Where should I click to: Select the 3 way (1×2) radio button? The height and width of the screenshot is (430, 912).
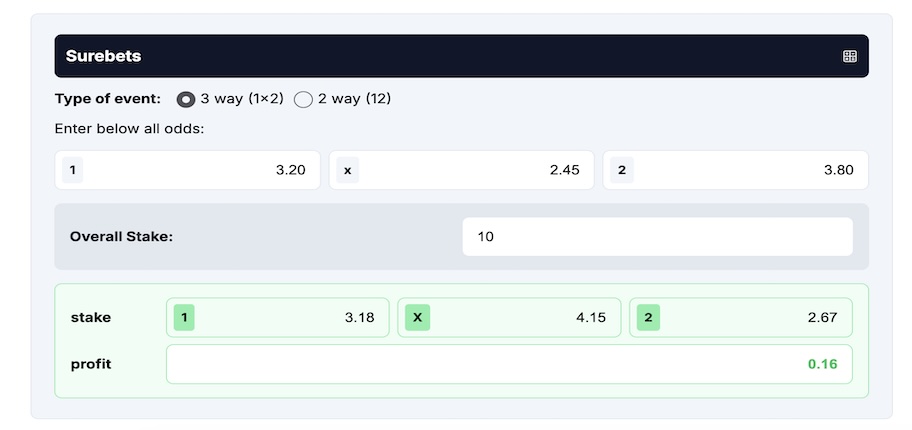[x=186, y=99]
